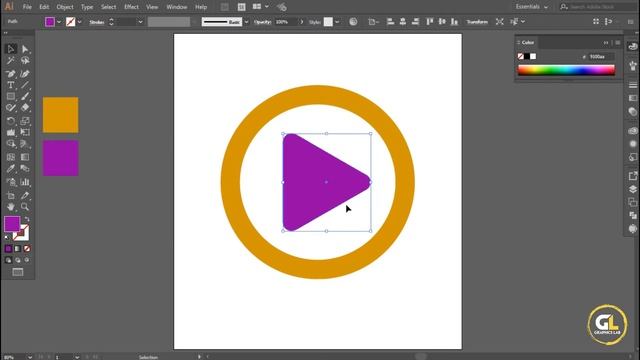Select the Magic Wand tool
The height and width of the screenshot is (360, 640).
(11, 61)
